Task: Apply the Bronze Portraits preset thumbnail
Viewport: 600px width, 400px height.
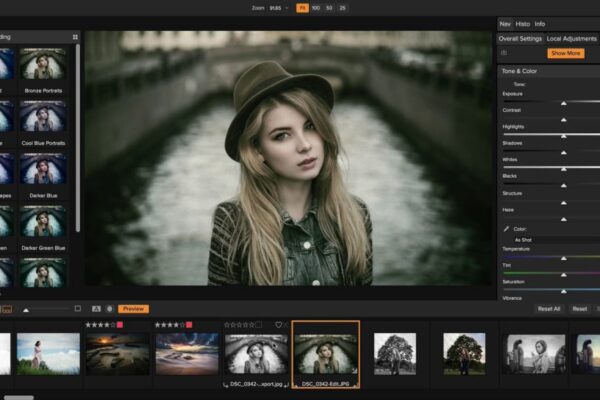Action: pos(43,65)
